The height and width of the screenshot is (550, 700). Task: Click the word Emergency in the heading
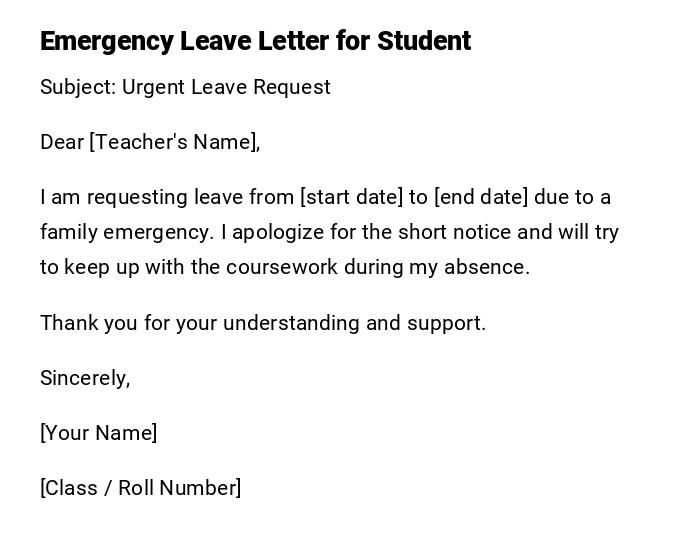106,41
